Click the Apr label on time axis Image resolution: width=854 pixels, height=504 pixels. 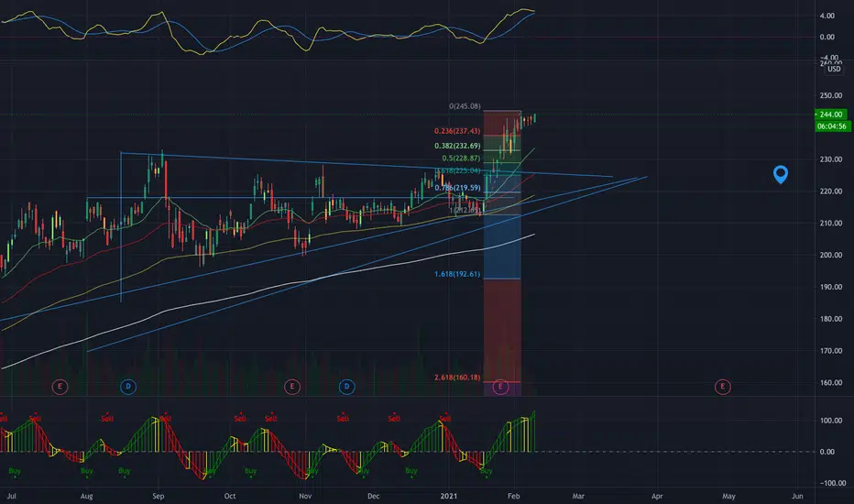(657, 497)
